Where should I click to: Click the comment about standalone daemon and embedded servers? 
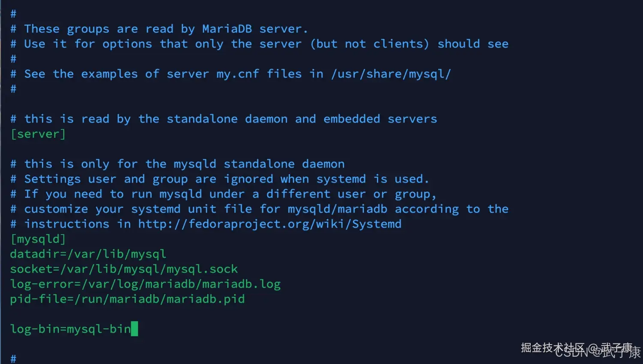coord(224,119)
